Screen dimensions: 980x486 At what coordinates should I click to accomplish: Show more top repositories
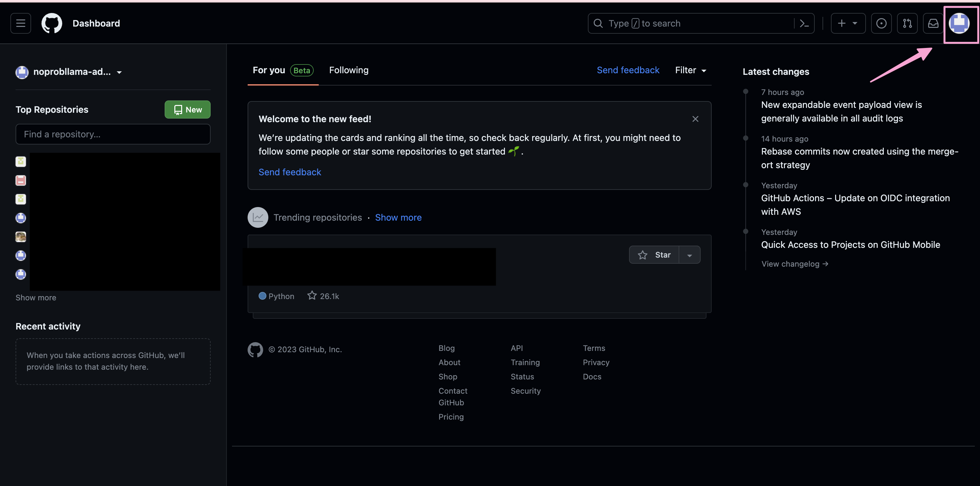(36, 297)
